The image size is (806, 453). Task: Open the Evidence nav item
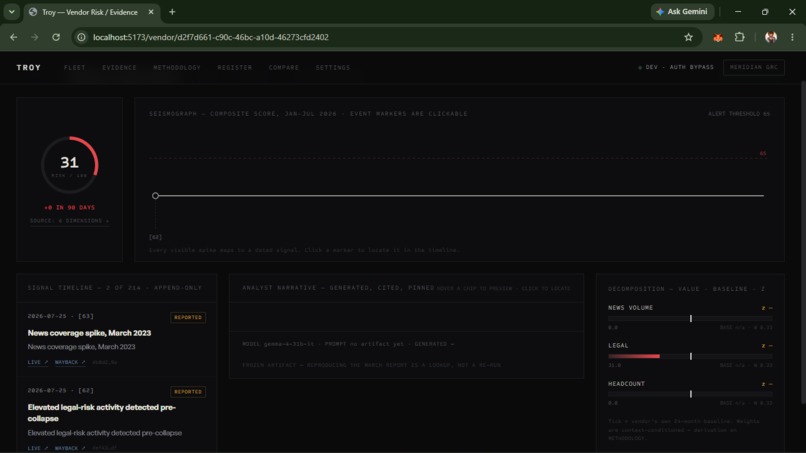tap(119, 67)
